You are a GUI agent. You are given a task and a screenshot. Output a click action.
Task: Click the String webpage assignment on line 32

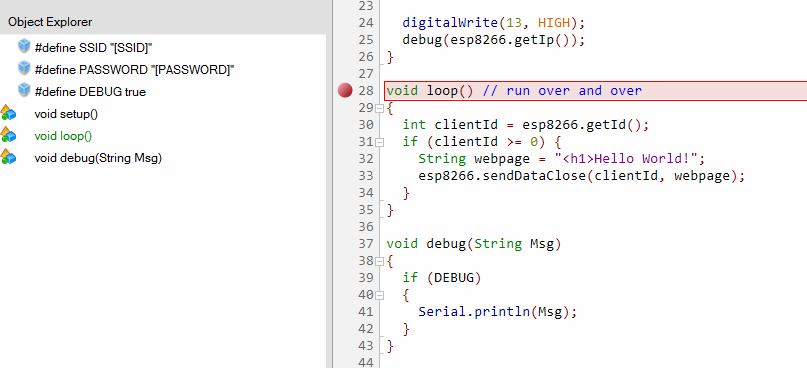(x=562, y=159)
